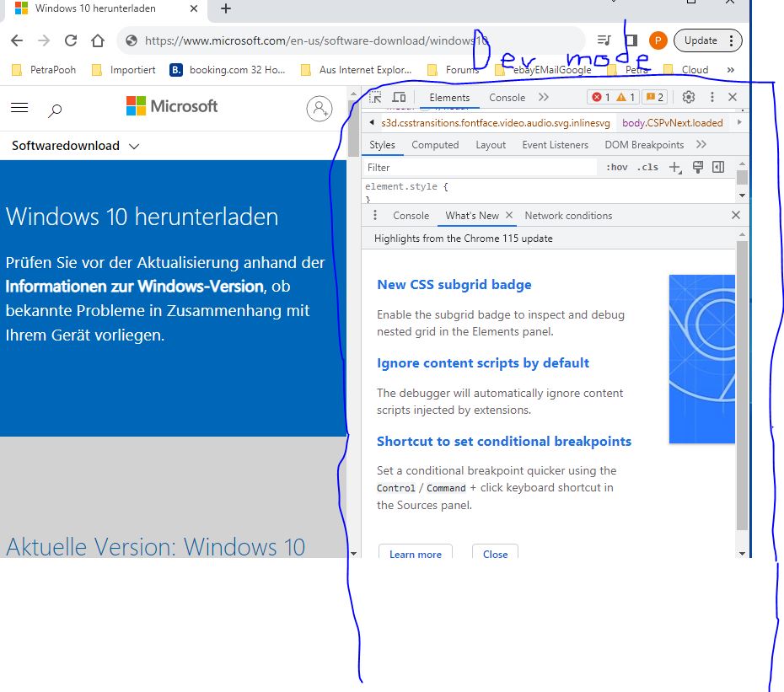Open the PetraPooh bookmark folder
Viewport: 784px width, 692px height.
pyautogui.click(x=44, y=69)
